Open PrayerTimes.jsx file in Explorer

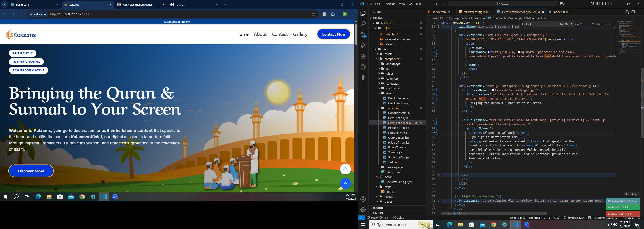tap(398, 148)
